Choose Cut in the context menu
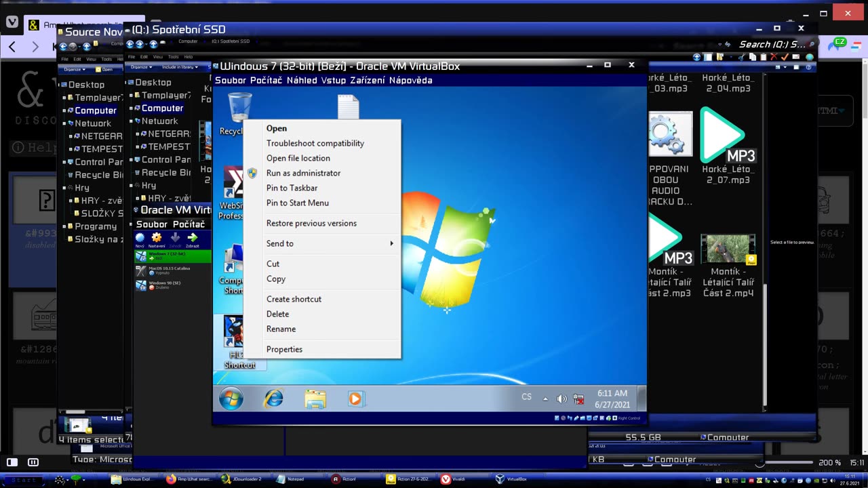 (273, 264)
